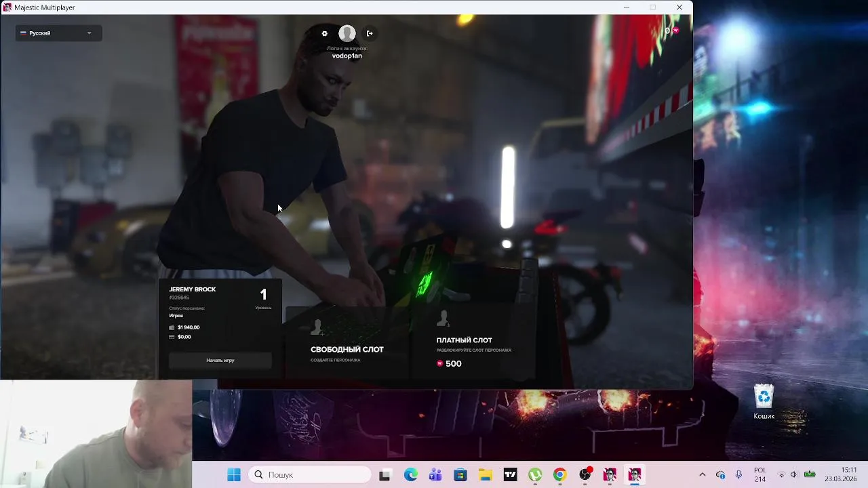
Task: Click the Majestic coin balance icon
Action: click(675, 30)
